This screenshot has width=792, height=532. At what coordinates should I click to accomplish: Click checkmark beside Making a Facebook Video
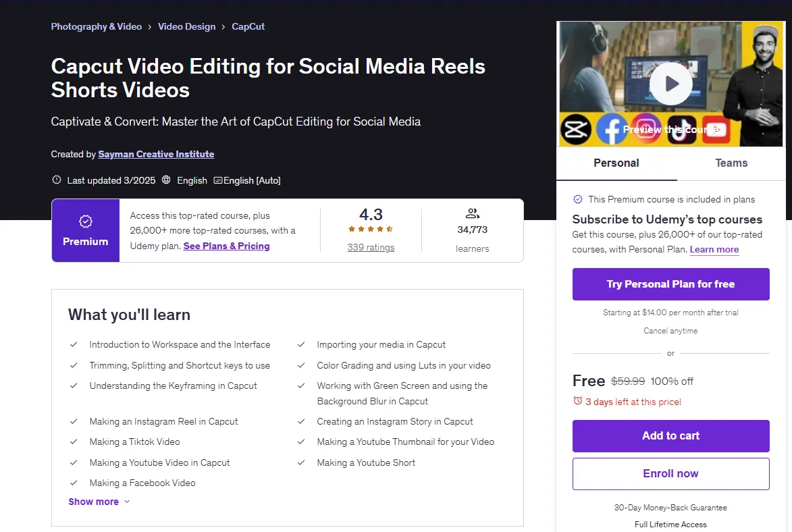click(74, 483)
